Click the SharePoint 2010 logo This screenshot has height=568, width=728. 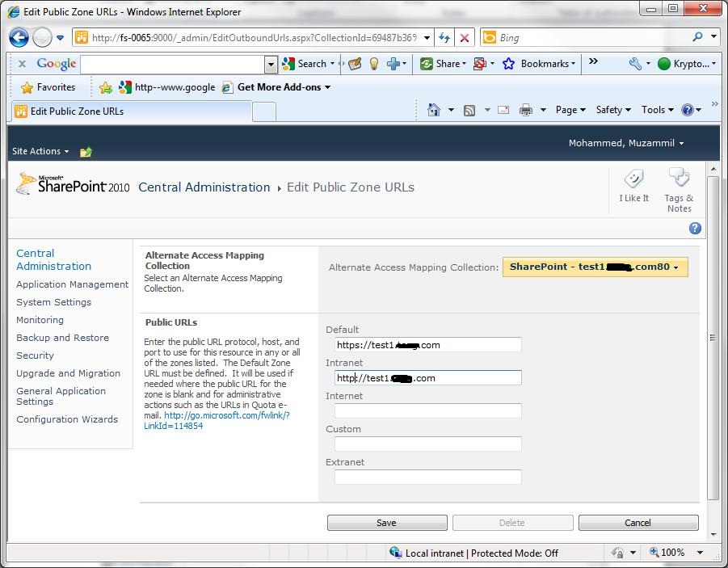click(x=74, y=184)
